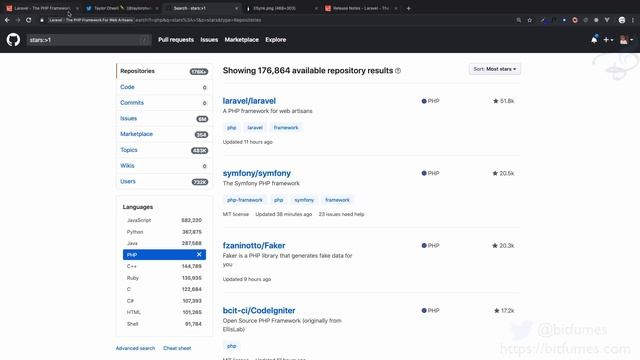640x360 pixels.
Task: Remove the PHP language filter
Action: point(199,254)
